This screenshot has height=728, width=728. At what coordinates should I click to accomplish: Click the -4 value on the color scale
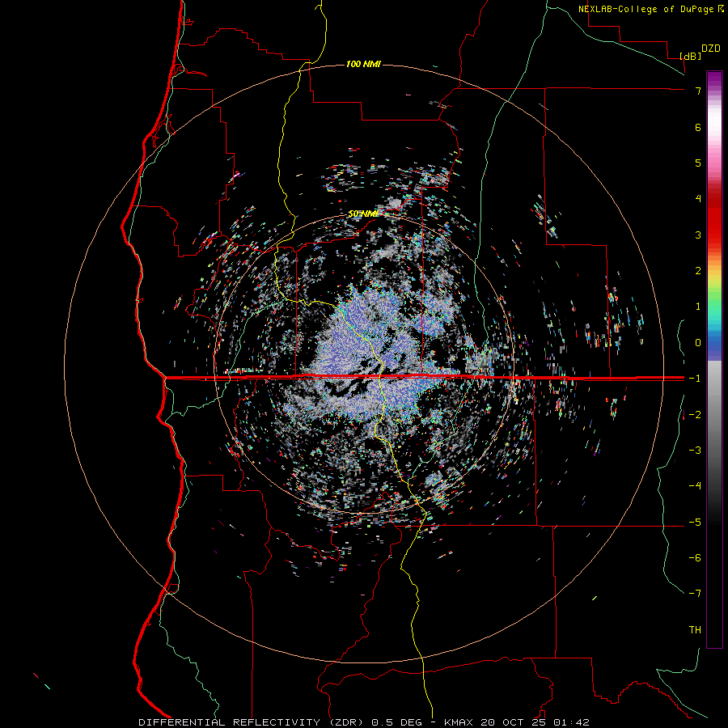click(x=695, y=486)
